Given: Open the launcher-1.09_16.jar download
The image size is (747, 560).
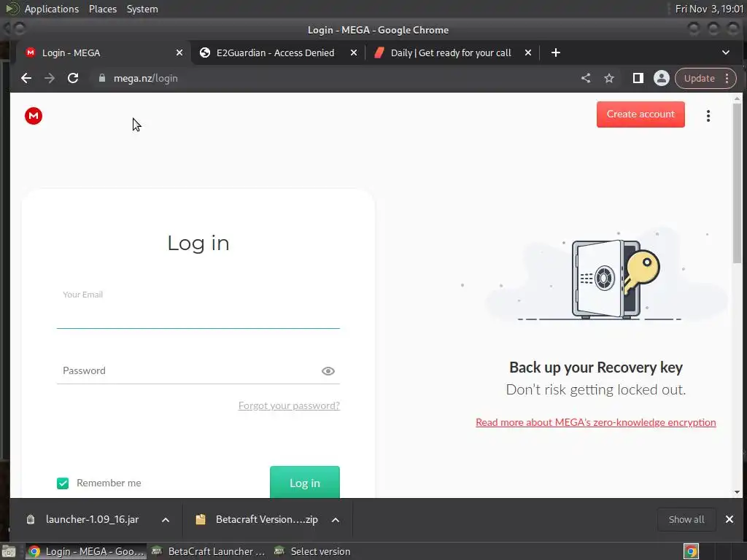Looking at the screenshot, I should [x=92, y=519].
